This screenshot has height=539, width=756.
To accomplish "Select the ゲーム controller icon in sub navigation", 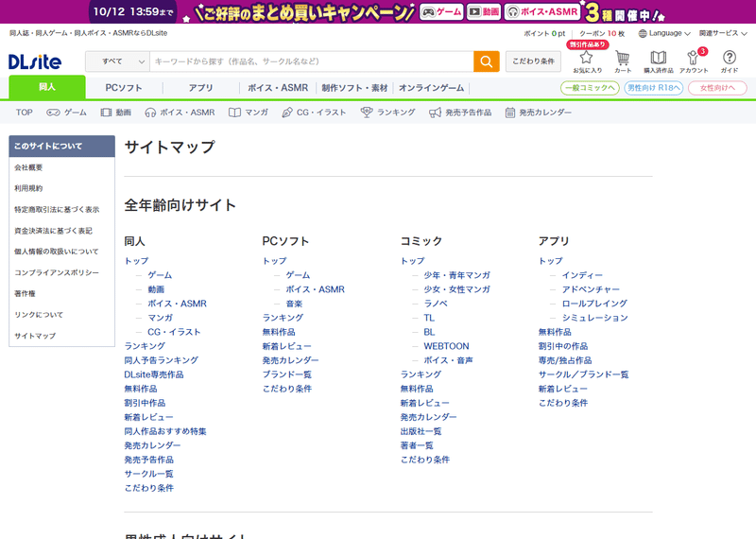I will (x=53, y=113).
